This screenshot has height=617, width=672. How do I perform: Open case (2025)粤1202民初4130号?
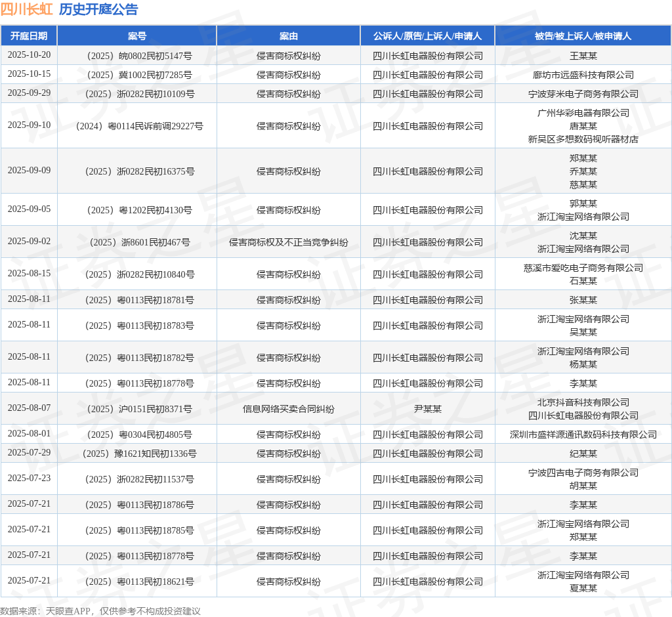point(139,209)
